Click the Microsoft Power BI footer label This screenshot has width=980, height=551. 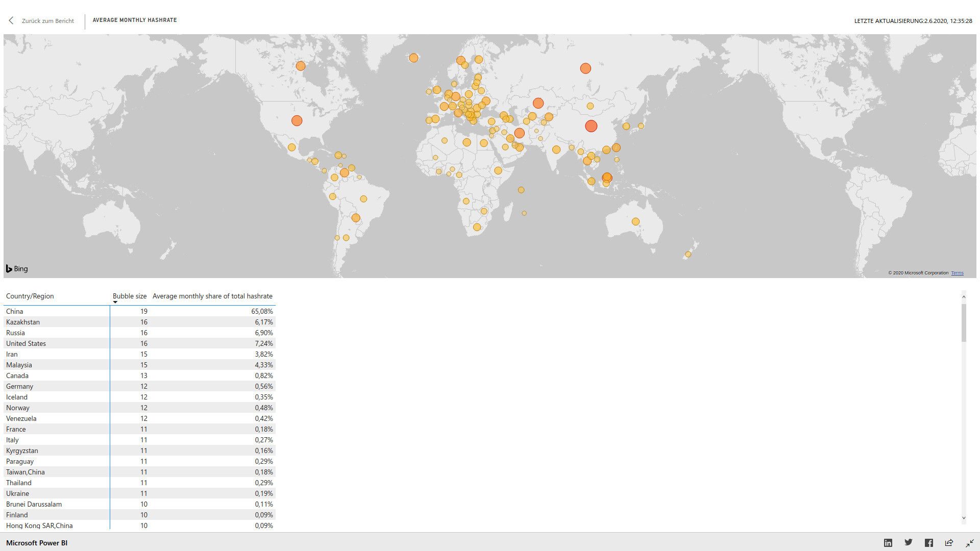(x=36, y=542)
